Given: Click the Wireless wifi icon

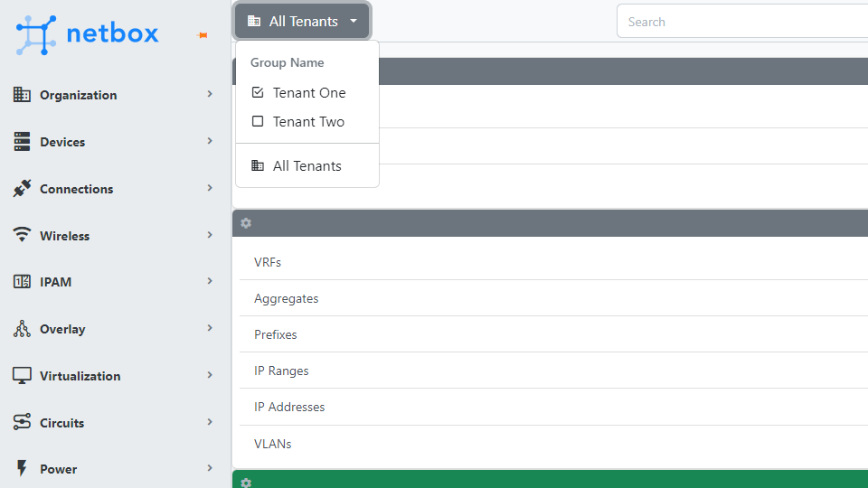Looking at the screenshot, I should 22,235.
